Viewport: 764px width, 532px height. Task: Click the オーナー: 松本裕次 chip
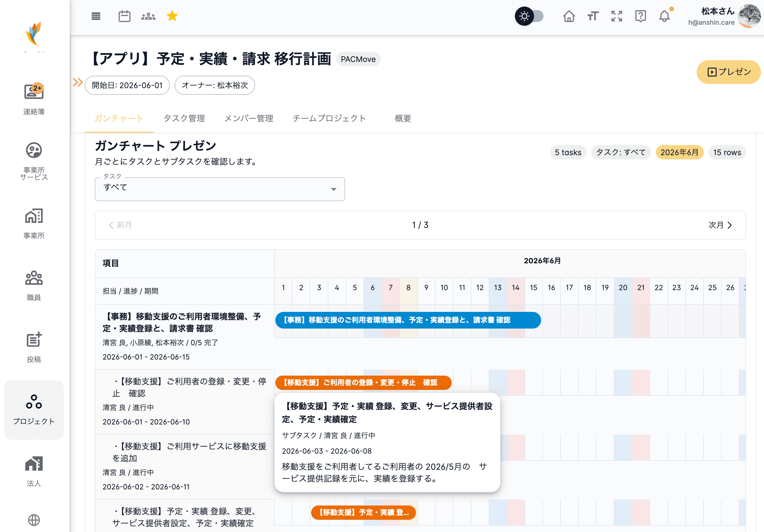[x=215, y=85]
